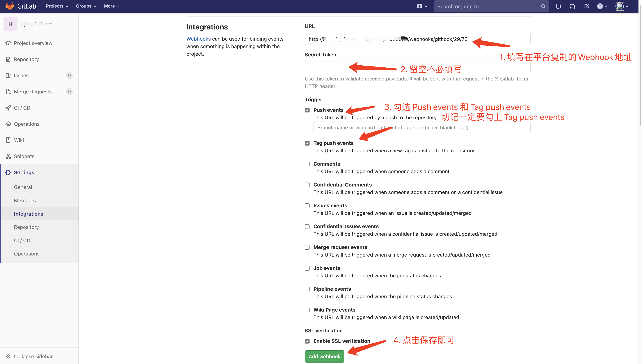
Task: Go to General settings subitem
Action: [x=23, y=187]
